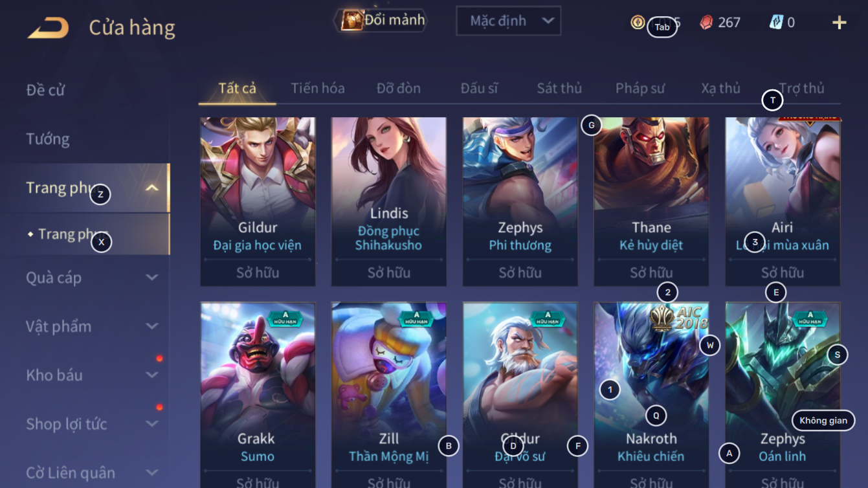
Task: Switch to the Tiến hóa tab
Action: [x=318, y=88]
